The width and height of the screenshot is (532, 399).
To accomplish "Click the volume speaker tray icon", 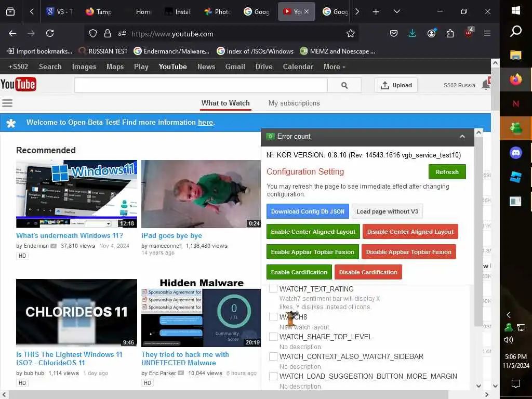I will pos(508,340).
